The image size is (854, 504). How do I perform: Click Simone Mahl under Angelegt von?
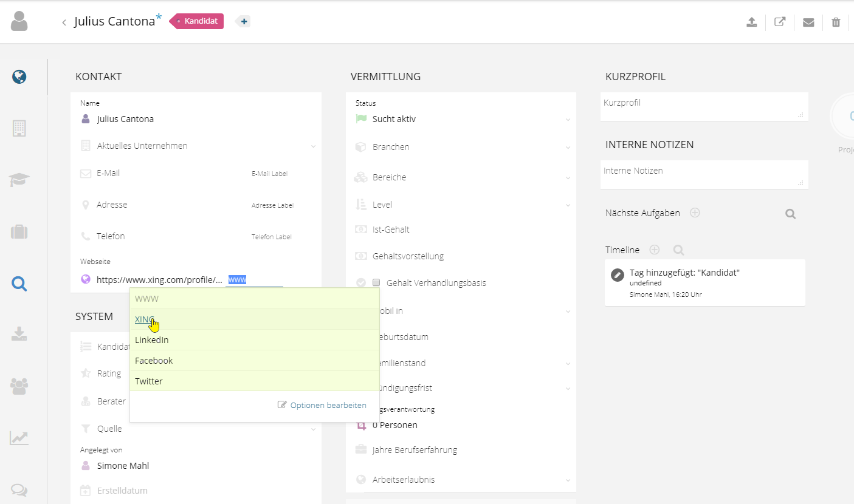(123, 466)
